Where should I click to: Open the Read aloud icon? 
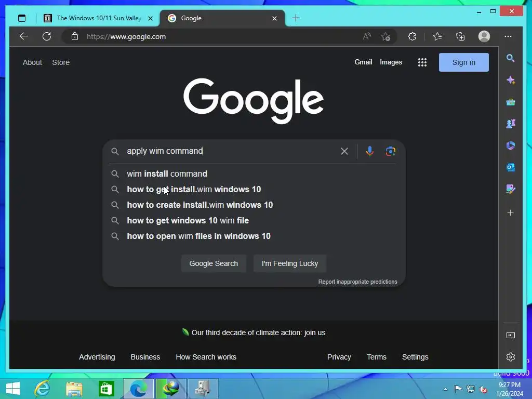click(x=367, y=36)
